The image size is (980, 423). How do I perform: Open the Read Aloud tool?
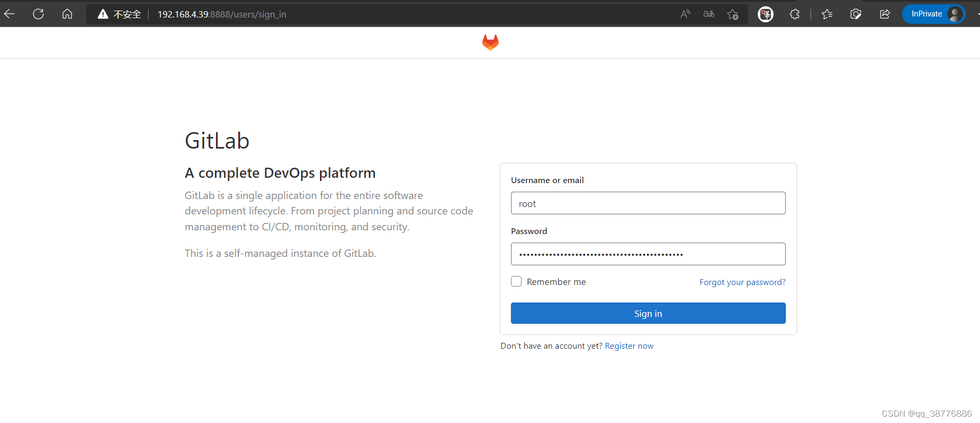686,14
